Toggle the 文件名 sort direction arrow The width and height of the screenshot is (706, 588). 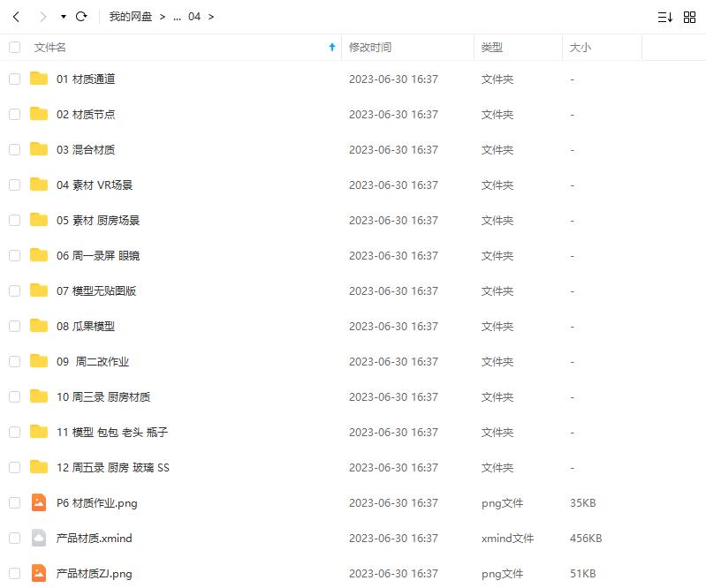click(332, 48)
